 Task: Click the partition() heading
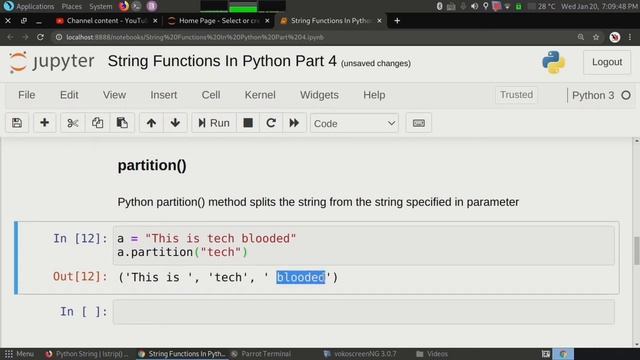click(x=152, y=165)
